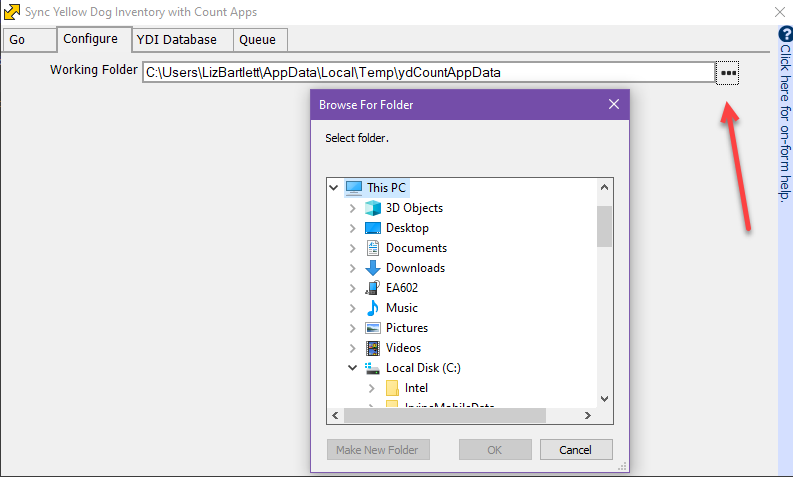This screenshot has height=477, width=793.
Task: Click the three-dot browse button
Action: [x=728, y=73]
